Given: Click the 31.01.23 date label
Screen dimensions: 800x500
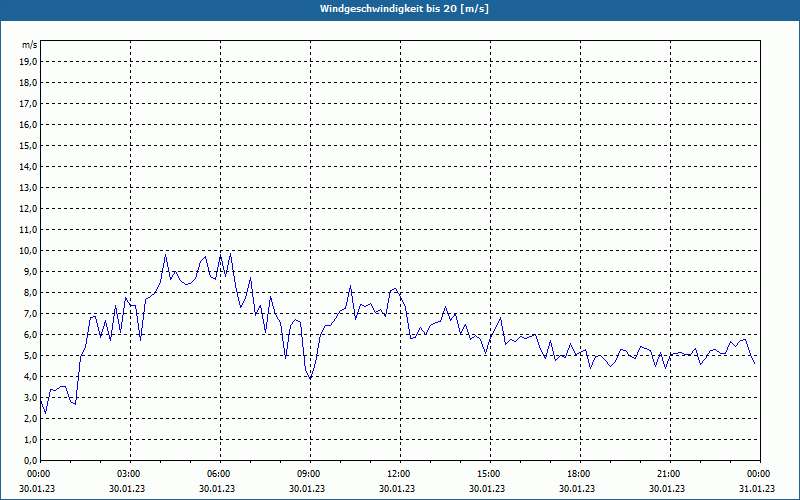Looking at the screenshot, I should (x=757, y=488).
